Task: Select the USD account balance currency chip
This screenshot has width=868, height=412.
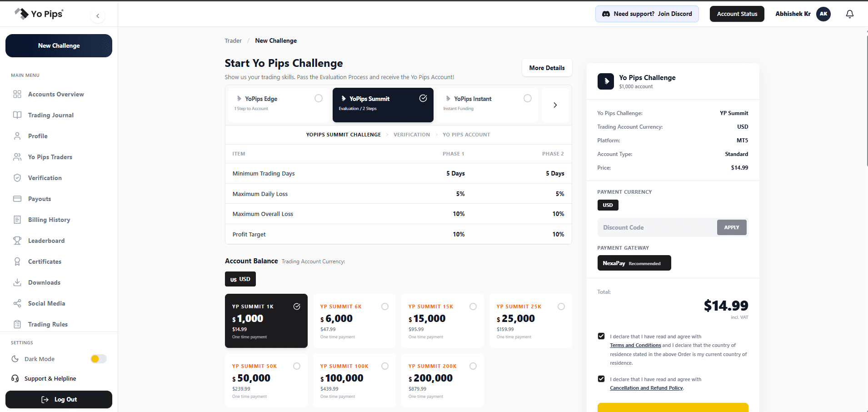Action: click(x=240, y=279)
